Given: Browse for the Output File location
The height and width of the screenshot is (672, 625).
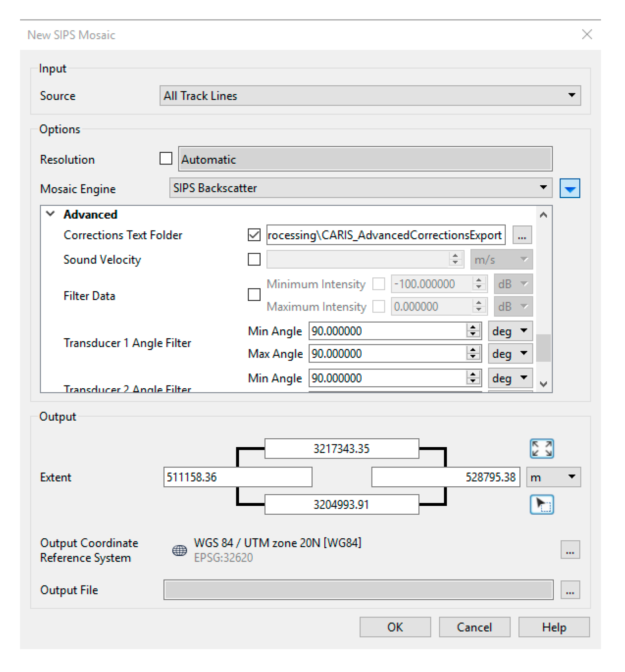Looking at the screenshot, I should click(x=570, y=590).
